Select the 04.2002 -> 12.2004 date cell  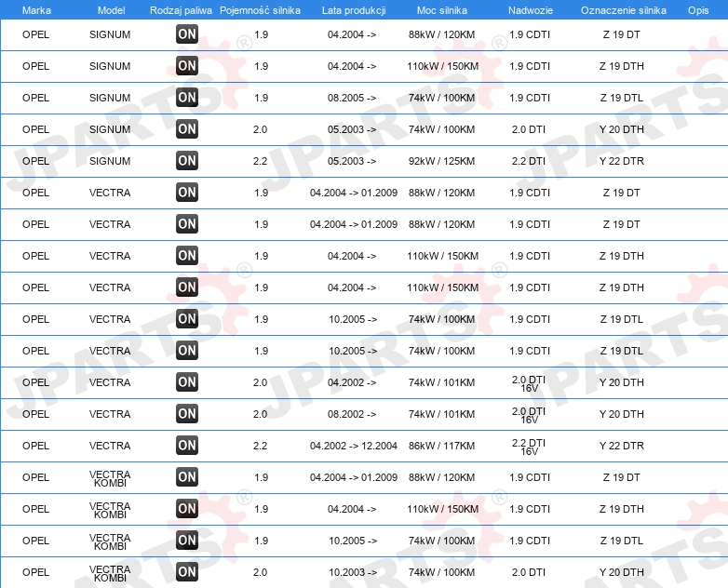[x=354, y=446]
